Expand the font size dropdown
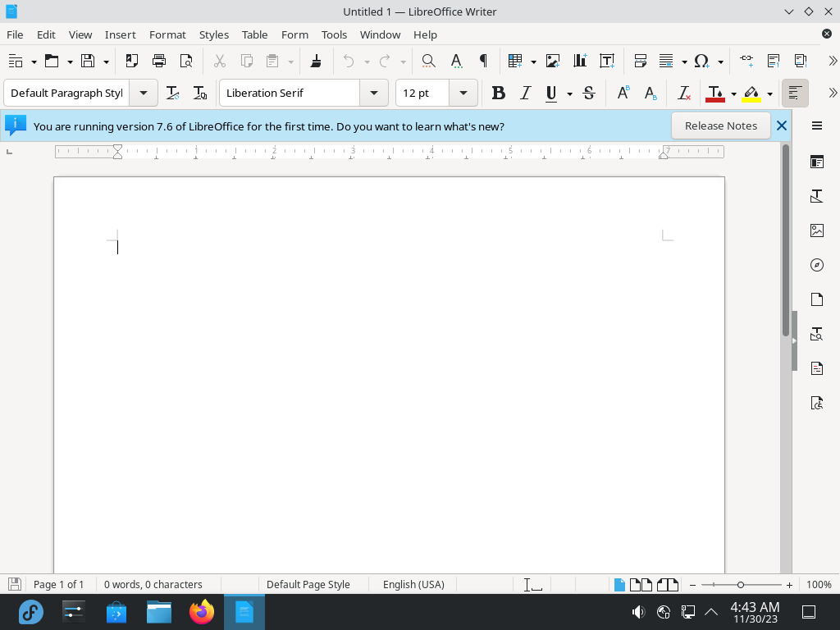 [463, 94]
